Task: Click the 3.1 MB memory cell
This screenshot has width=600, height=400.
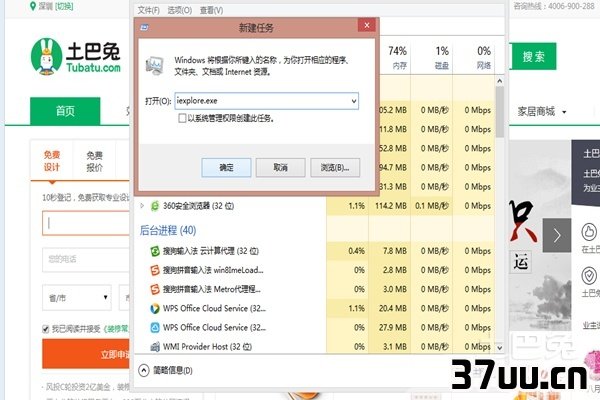Action: pos(390,346)
